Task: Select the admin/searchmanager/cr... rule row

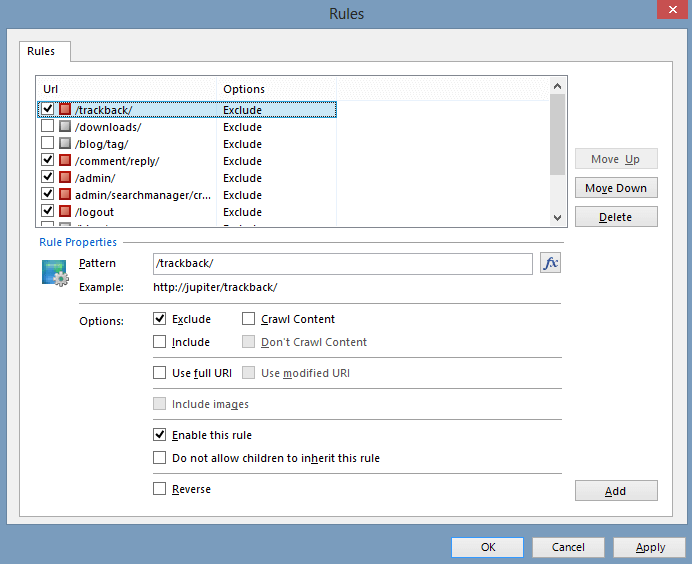Action: coord(187,195)
